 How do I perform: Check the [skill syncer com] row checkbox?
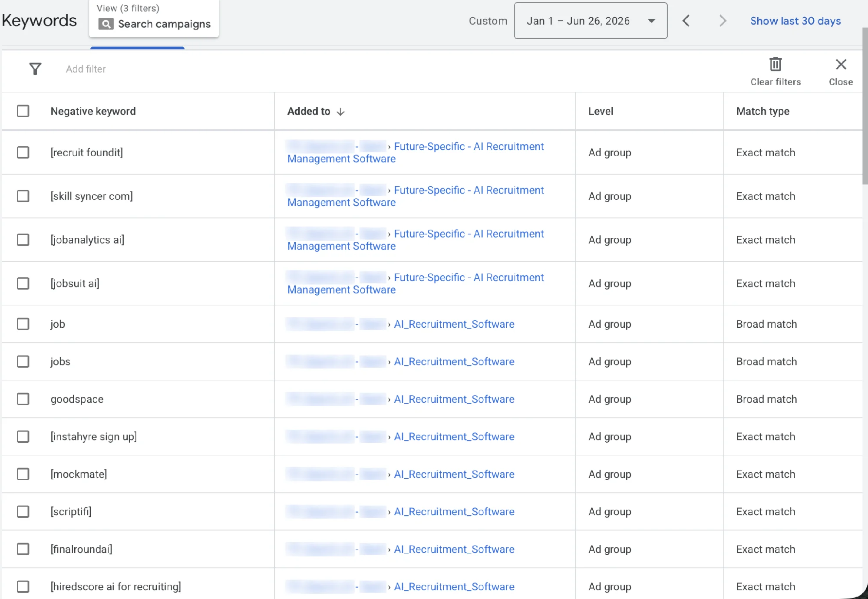[x=23, y=196]
